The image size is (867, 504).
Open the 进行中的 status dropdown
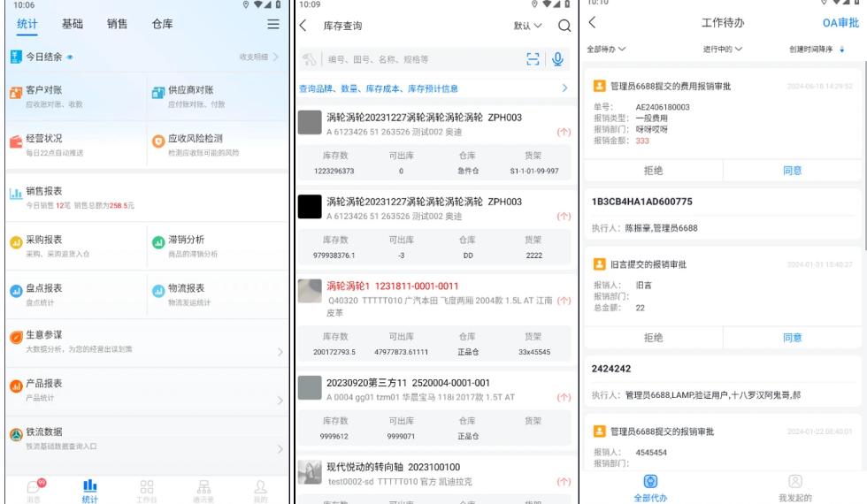[x=723, y=50]
